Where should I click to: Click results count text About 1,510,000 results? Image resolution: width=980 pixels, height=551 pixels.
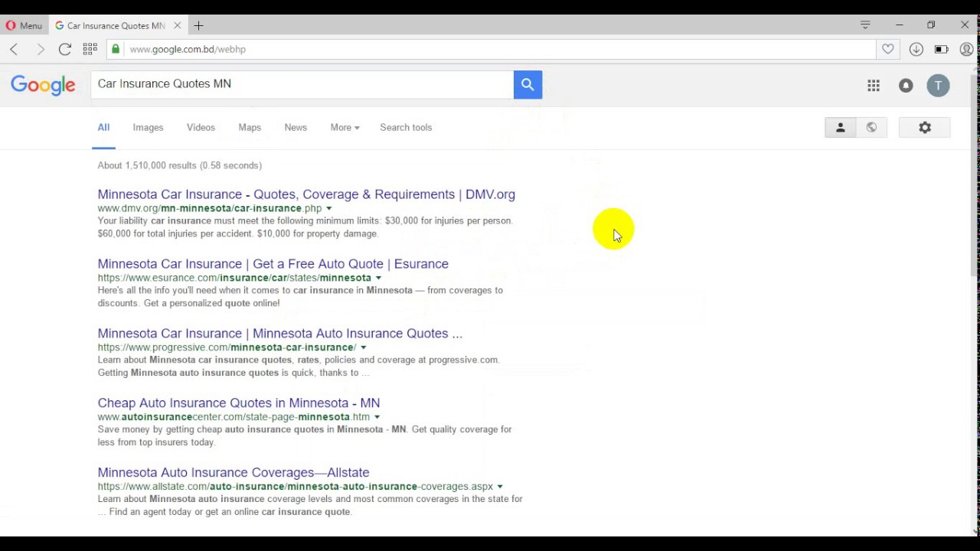point(179,165)
